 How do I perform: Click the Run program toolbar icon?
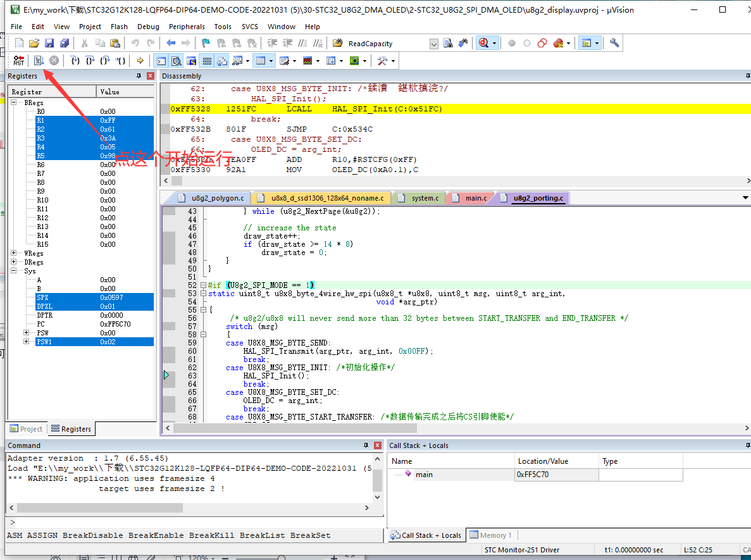pyautogui.click(x=39, y=61)
